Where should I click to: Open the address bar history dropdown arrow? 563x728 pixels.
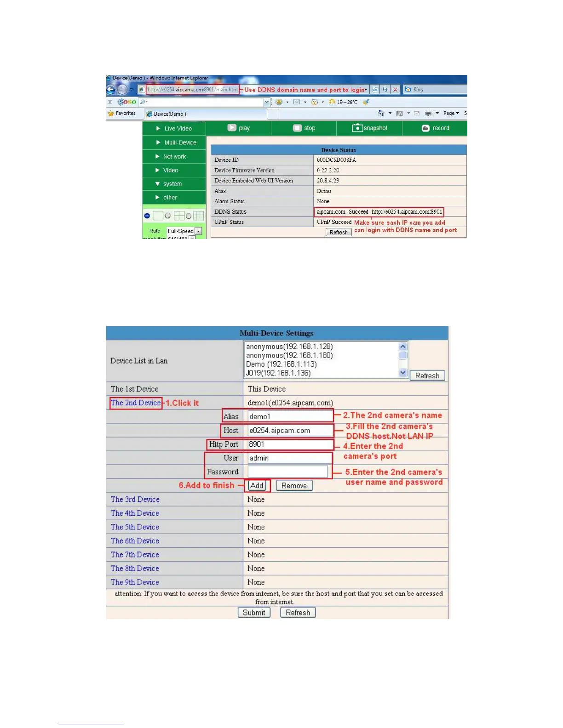click(366, 90)
